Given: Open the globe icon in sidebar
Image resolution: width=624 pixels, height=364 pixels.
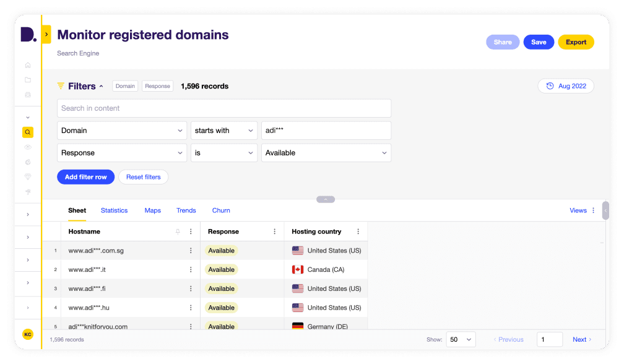Looking at the screenshot, I should [28, 162].
